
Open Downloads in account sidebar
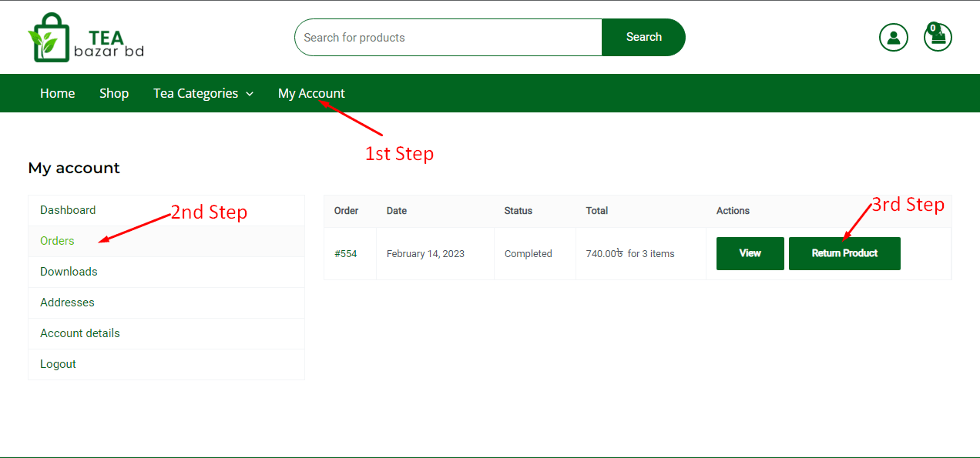pos(69,272)
